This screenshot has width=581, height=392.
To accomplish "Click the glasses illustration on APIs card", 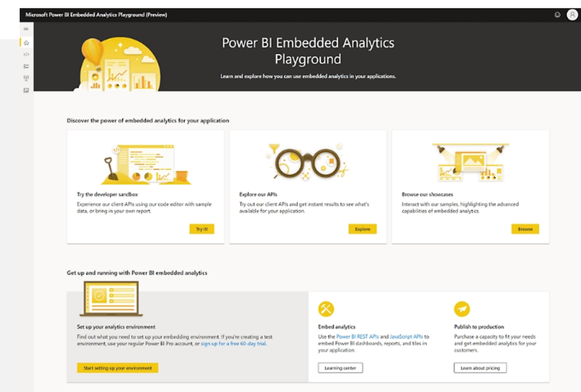I will [x=307, y=161].
